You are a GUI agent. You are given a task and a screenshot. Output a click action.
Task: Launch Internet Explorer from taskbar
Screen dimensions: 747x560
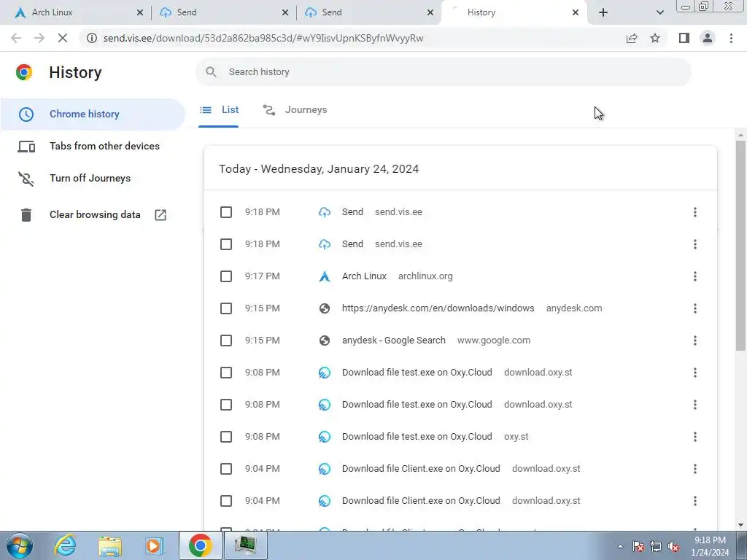65,545
